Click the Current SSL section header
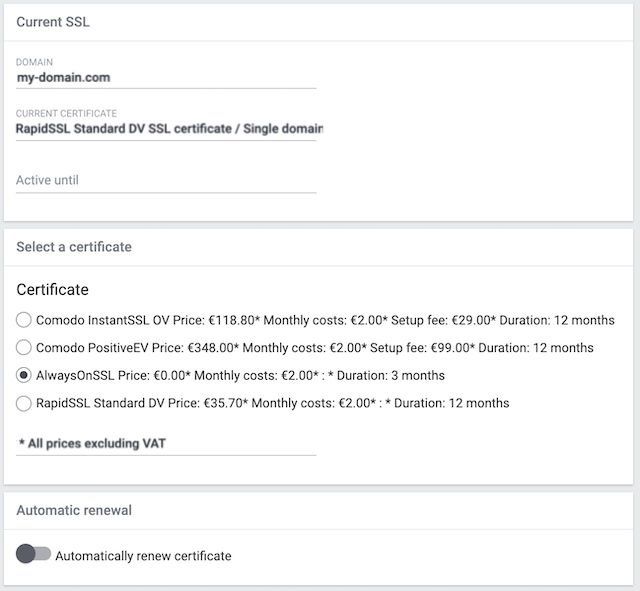Screen dimensions: 640x591 (53, 22)
